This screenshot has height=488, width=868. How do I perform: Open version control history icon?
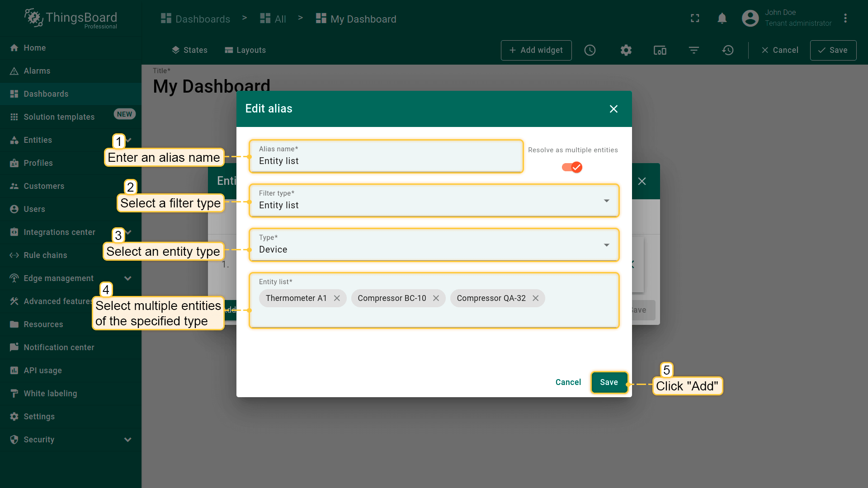[728, 50]
